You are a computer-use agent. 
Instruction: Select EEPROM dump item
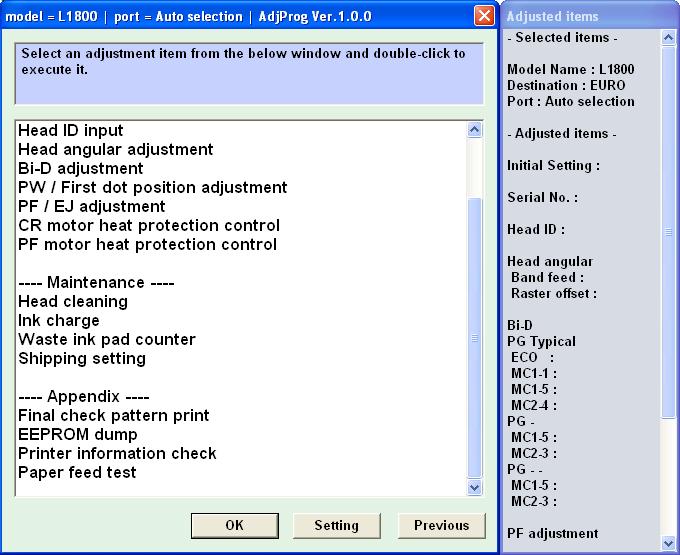(78, 435)
